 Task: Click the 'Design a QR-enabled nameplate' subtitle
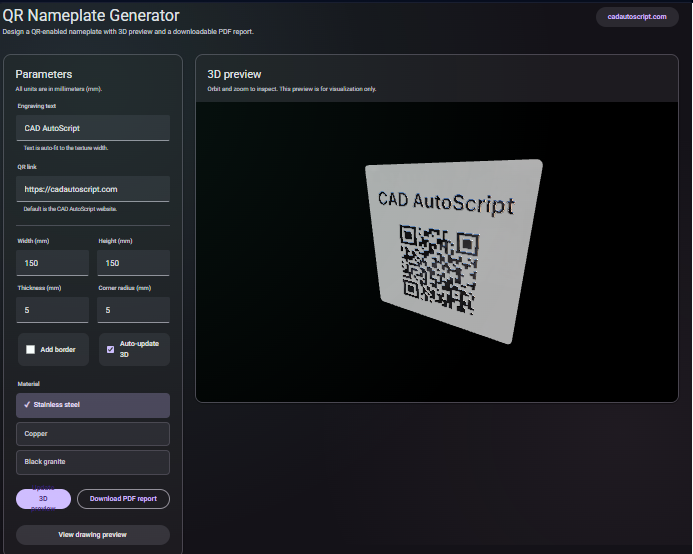tap(128, 32)
